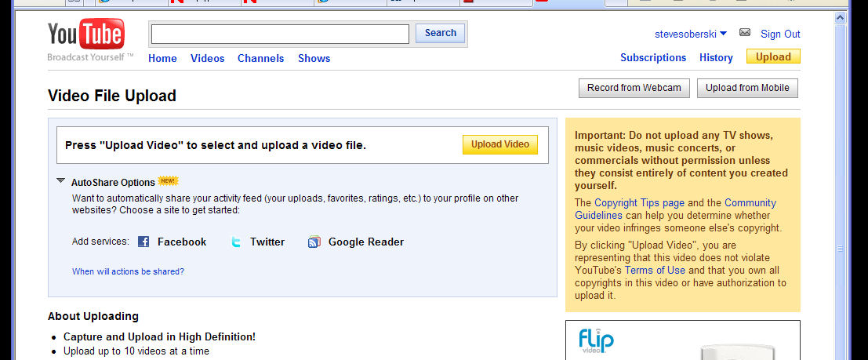
Task: Open the Channels section
Action: pyautogui.click(x=261, y=58)
